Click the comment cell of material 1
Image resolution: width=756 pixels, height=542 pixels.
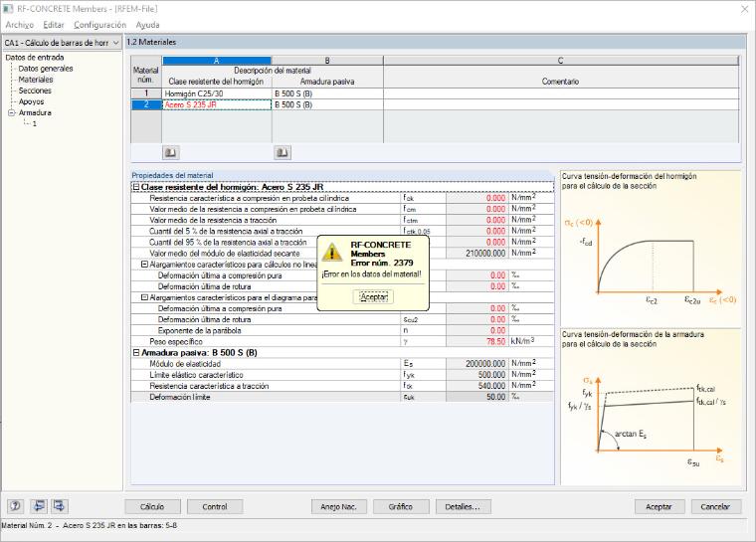point(561,93)
